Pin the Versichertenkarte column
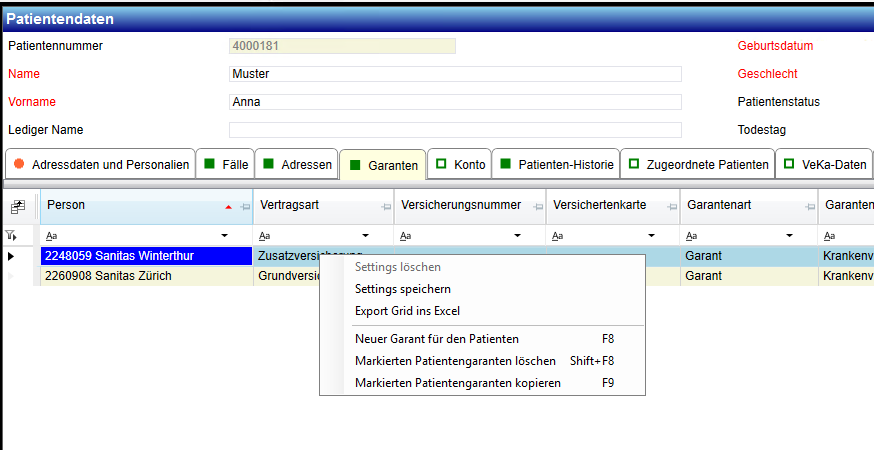The image size is (874, 450). (x=672, y=207)
